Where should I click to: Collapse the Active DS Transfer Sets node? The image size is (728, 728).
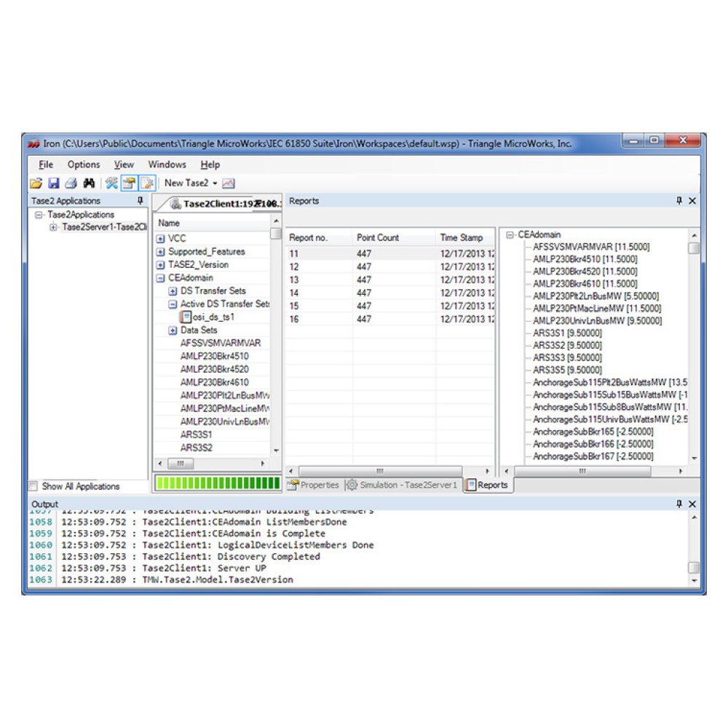pyautogui.click(x=173, y=304)
